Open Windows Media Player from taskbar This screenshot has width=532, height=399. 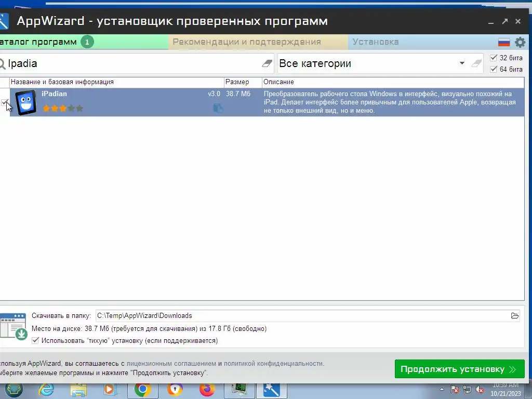point(110,390)
